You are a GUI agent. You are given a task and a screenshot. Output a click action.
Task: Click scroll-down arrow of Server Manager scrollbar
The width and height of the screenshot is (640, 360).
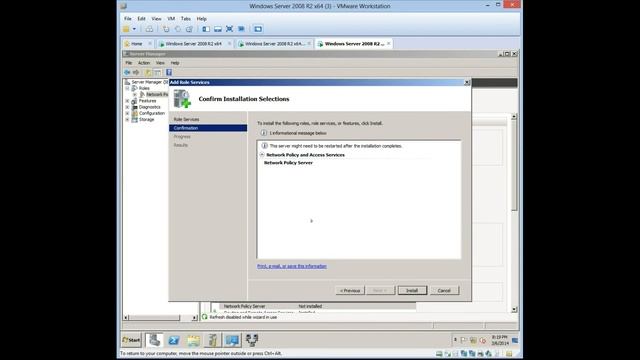pyautogui.click(x=514, y=309)
